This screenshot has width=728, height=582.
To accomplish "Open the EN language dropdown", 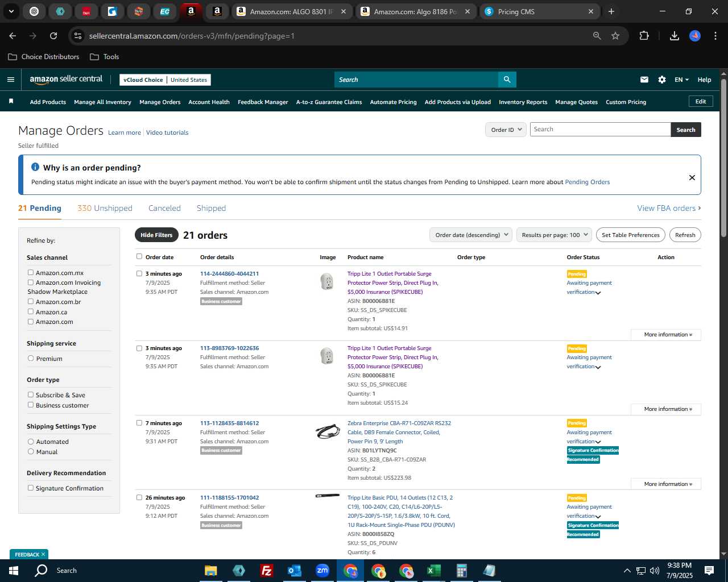I will point(681,80).
